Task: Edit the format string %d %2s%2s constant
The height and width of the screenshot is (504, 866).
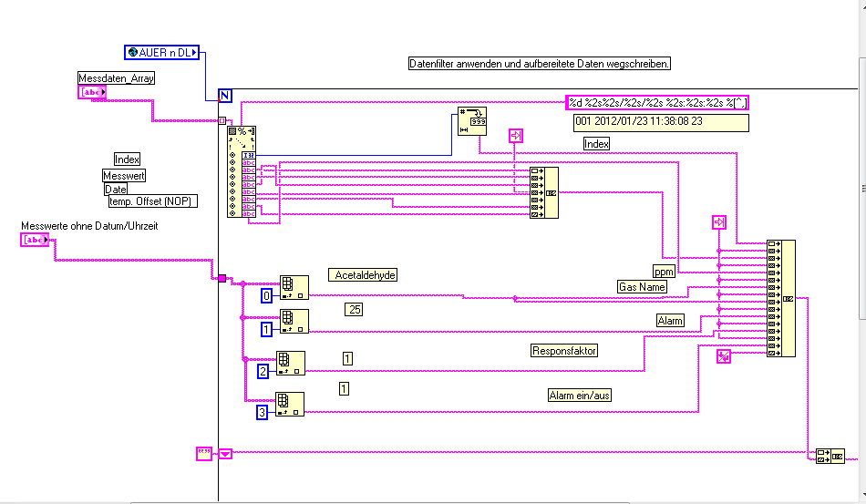Action: [x=657, y=103]
